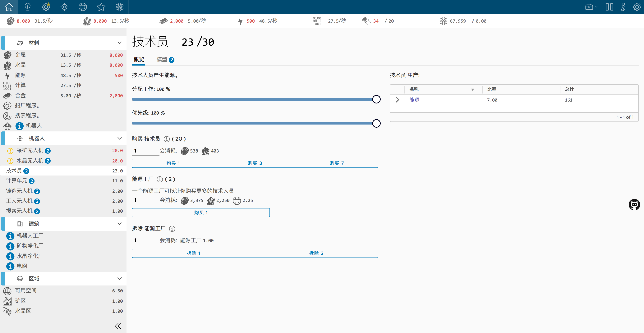Open the settings gear at top right
The image size is (644, 333).
pos(637,7)
